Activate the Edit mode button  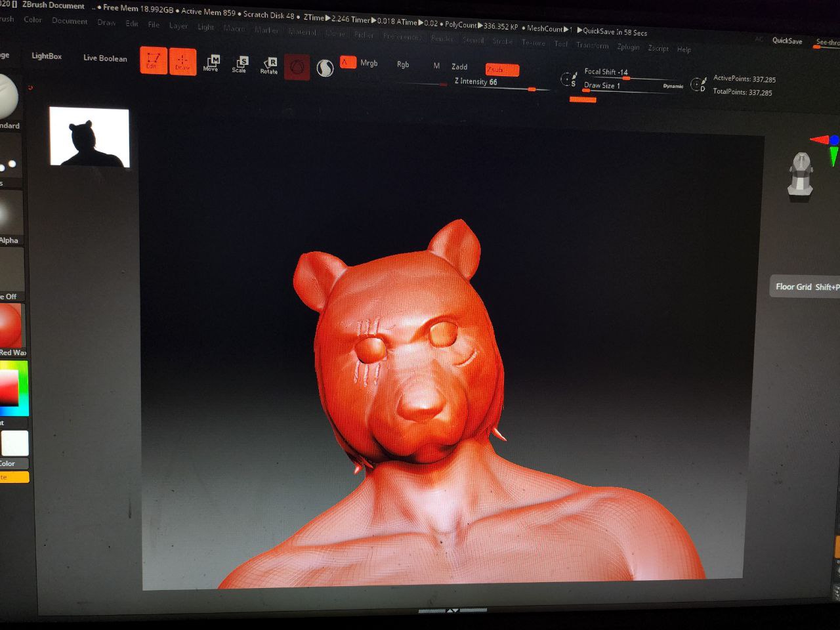[154, 60]
